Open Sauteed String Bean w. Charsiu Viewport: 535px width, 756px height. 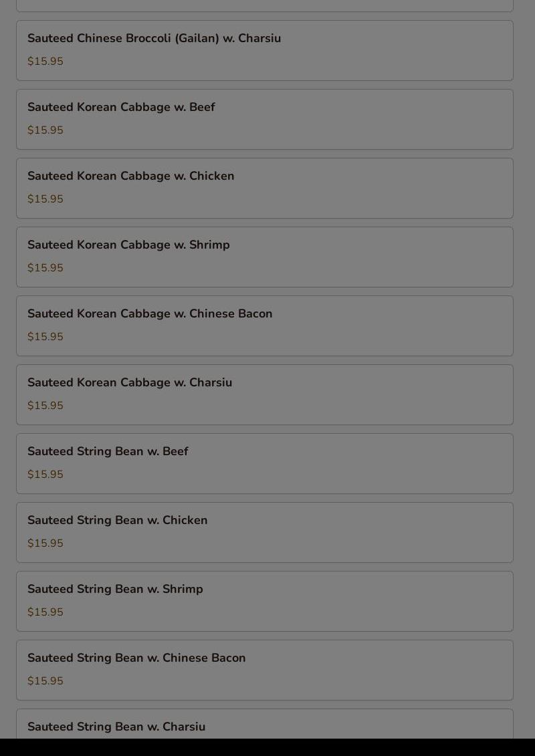click(116, 727)
